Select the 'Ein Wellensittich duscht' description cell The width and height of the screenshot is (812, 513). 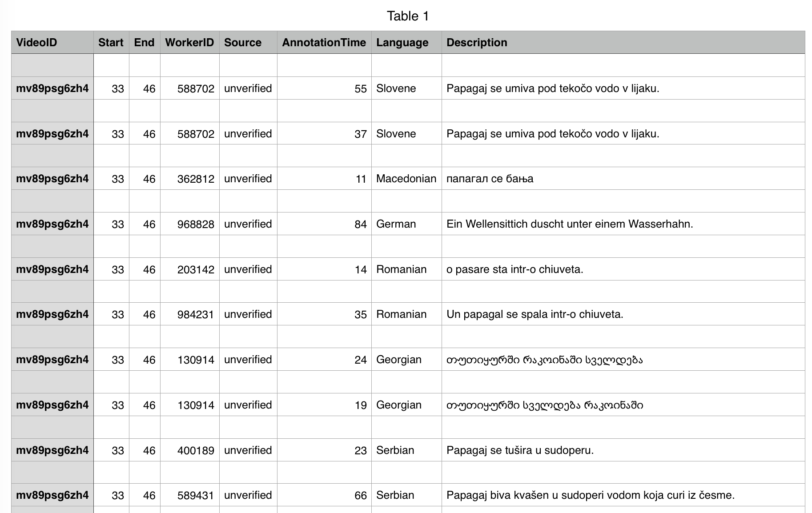pyautogui.click(x=623, y=224)
